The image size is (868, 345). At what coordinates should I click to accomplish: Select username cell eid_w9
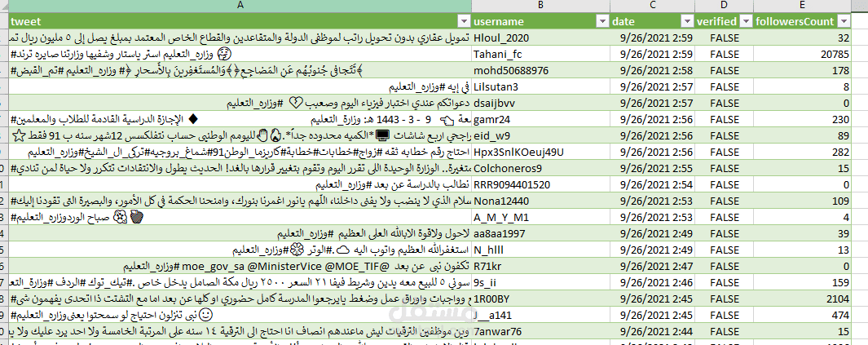(541, 135)
